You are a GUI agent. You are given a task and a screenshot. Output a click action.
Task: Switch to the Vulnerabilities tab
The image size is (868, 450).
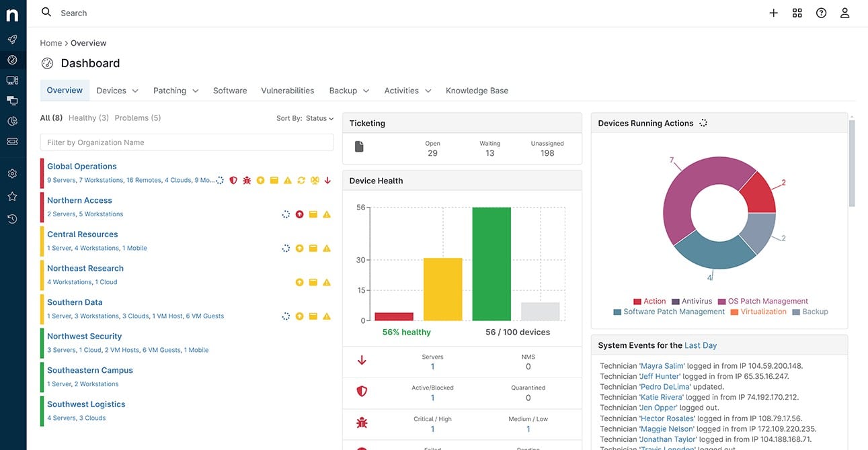pyautogui.click(x=288, y=91)
